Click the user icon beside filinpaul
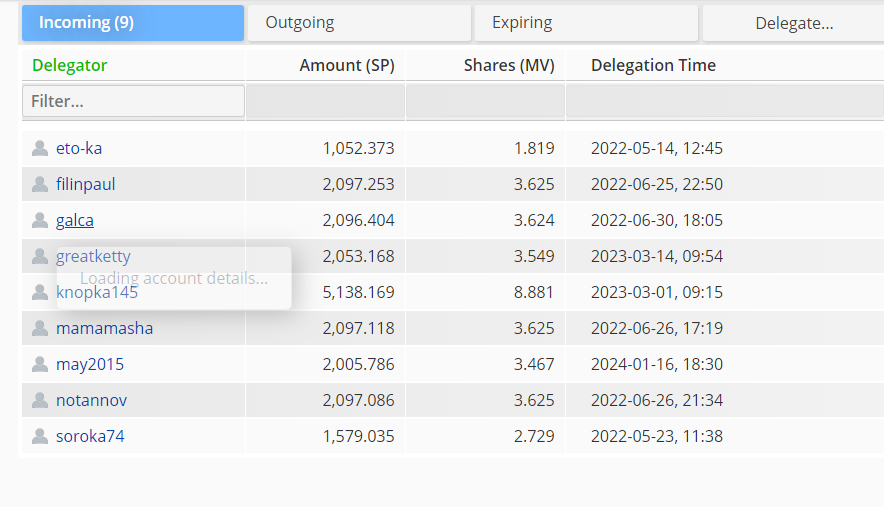Viewport: 884px width, 507px height. tap(40, 184)
